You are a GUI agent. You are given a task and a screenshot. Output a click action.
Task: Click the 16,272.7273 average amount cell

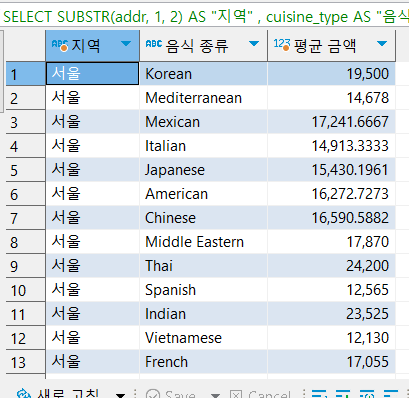(332, 194)
